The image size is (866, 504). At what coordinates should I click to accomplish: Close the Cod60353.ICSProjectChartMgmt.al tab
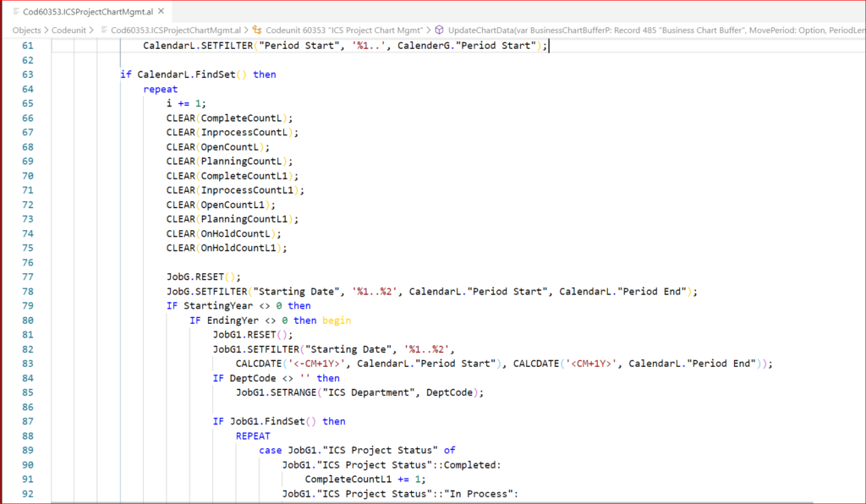pyautogui.click(x=162, y=11)
